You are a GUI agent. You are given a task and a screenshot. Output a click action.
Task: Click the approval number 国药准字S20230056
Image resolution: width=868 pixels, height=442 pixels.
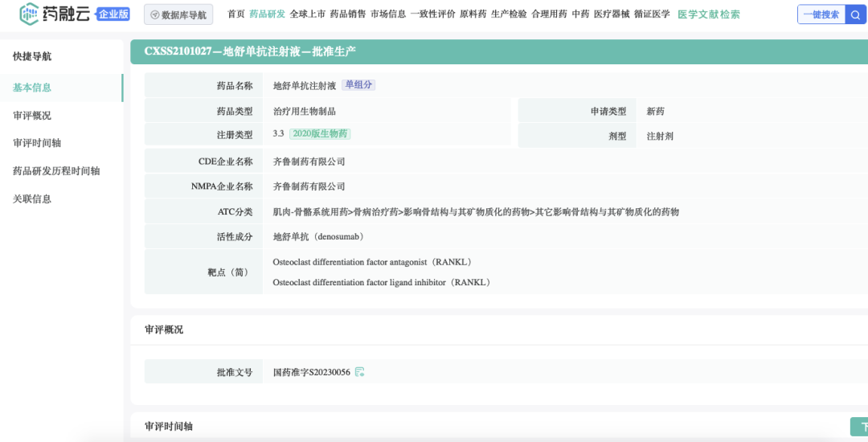pyautogui.click(x=312, y=372)
